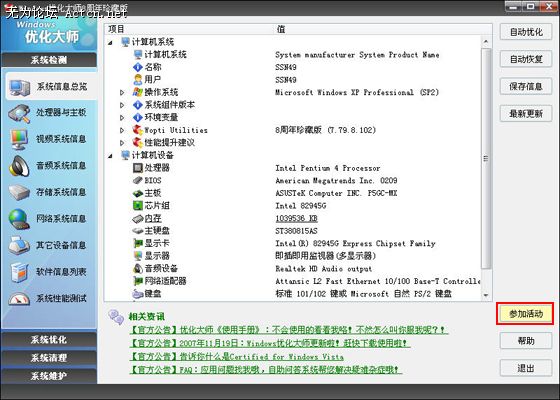Image resolution: width=560 pixels, height=400 pixels.
Task: Click the 主硬盘 disk icon
Action: (x=138, y=231)
